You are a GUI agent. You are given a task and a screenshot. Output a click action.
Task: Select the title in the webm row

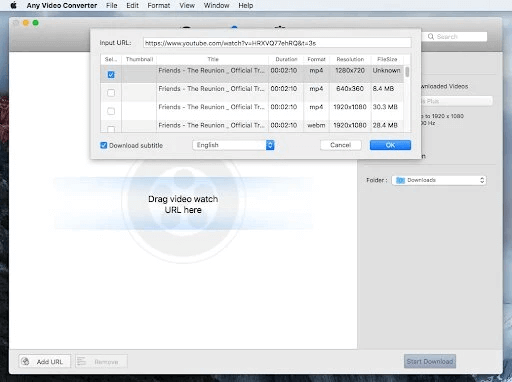tap(212, 125)
